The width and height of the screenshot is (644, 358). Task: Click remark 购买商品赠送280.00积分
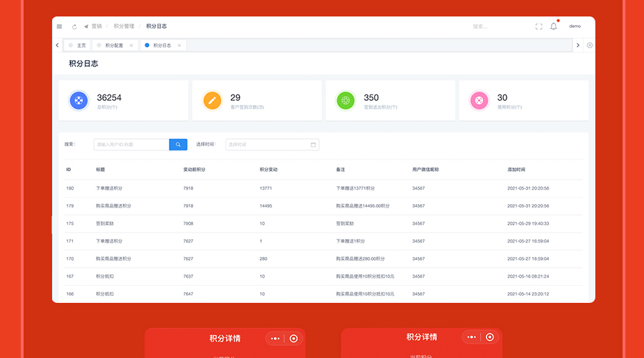click(360, 259)
